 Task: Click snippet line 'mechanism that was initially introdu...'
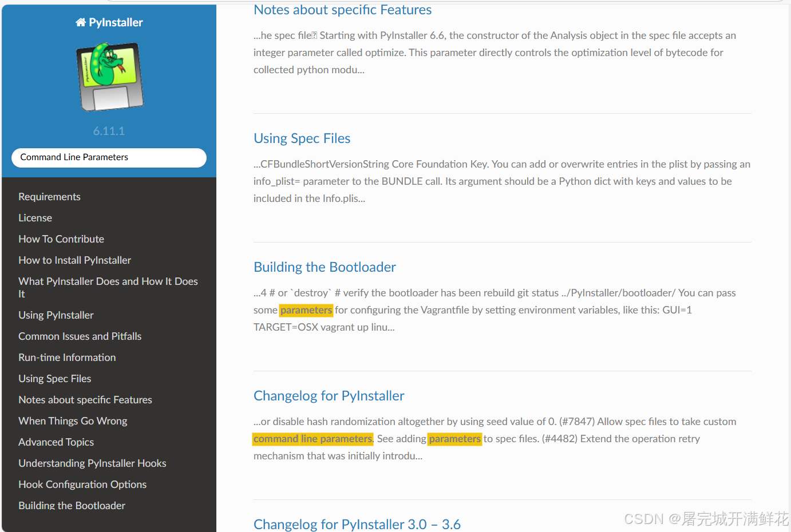click(x=338, y=456)
